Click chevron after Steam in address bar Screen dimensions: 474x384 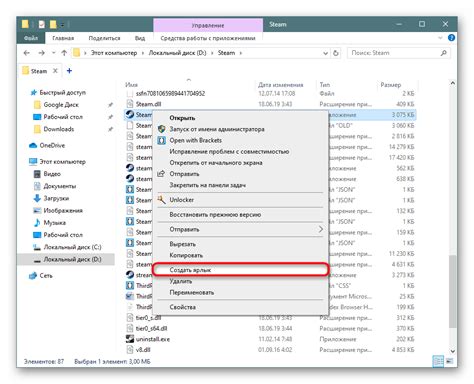[x=241, y=53]
